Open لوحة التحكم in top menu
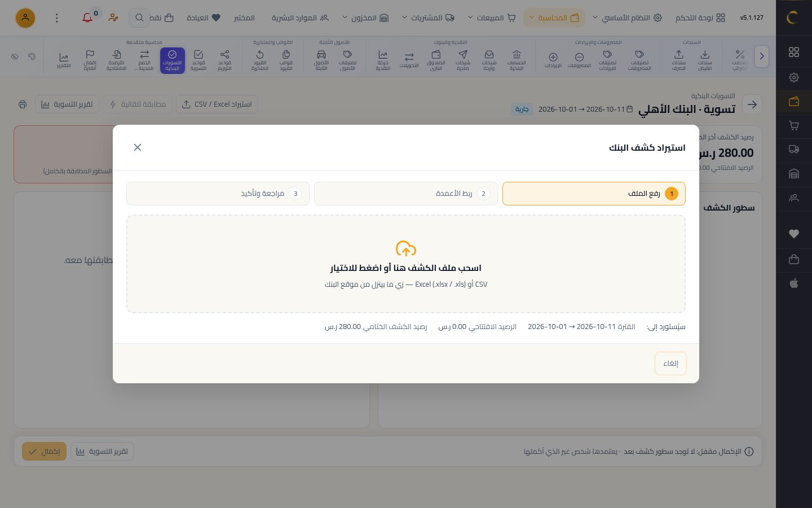 pos(700,18)
